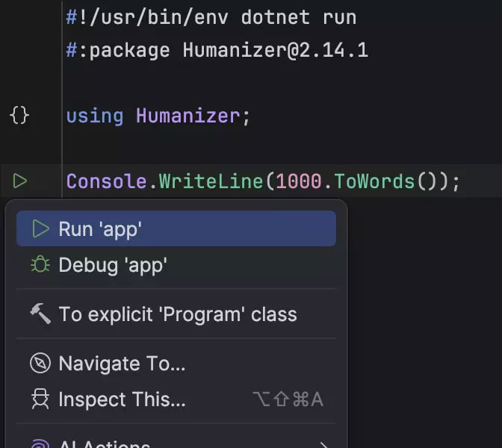The image size is (502, 448).
Task: Click the Inspect This icon
Action: pyautogui.click(x=40, y=399)
